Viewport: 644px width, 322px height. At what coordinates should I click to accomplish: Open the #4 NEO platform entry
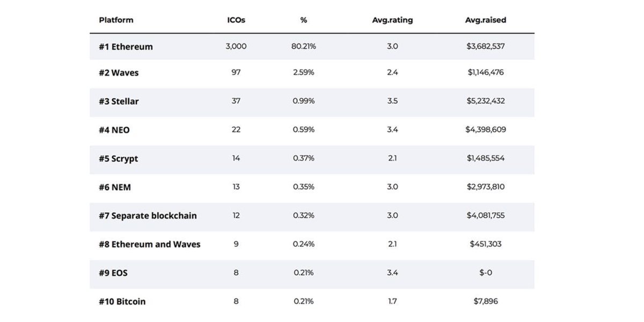[x=114, y=129]
